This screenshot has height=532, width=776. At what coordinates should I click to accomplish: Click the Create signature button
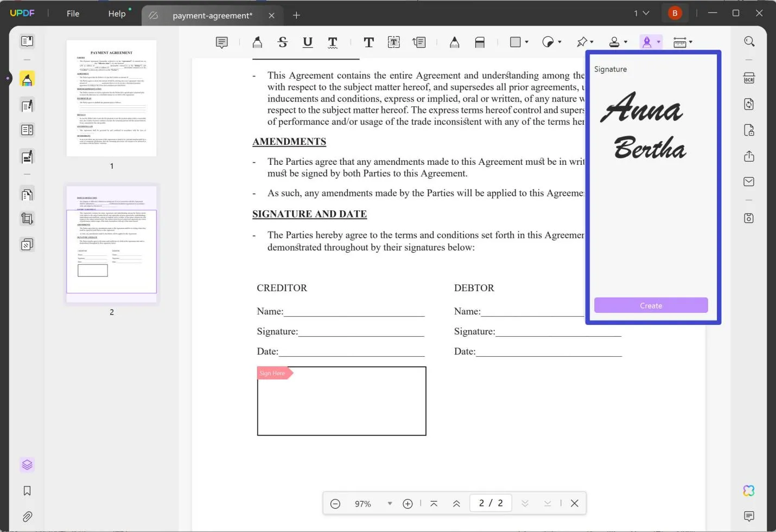click(651, 305)
